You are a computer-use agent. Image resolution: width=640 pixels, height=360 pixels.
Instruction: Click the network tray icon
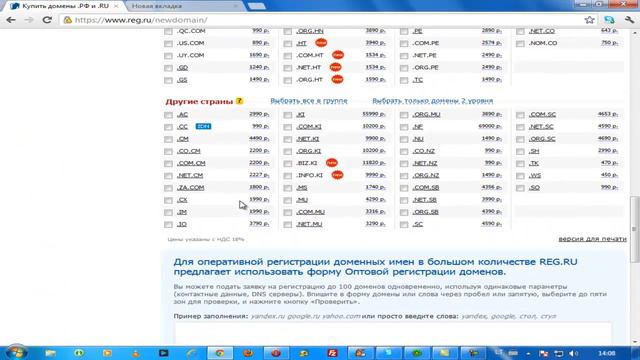coord(558,353)
